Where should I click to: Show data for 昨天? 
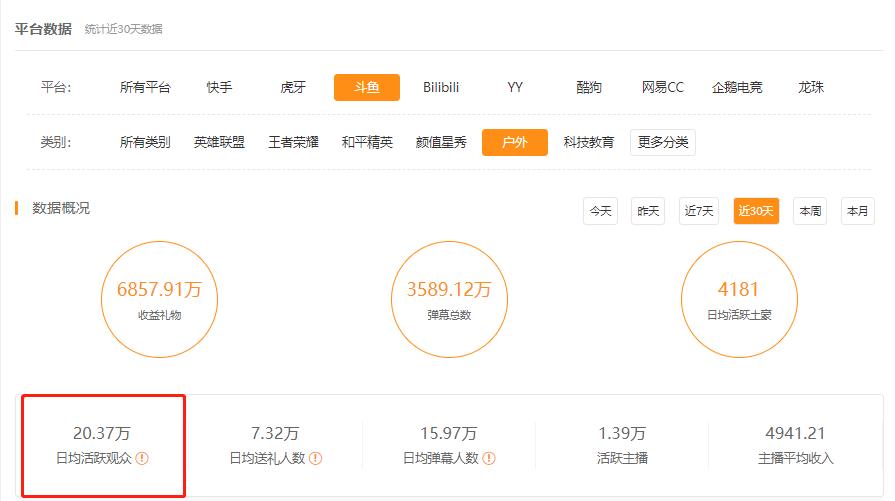649,211
